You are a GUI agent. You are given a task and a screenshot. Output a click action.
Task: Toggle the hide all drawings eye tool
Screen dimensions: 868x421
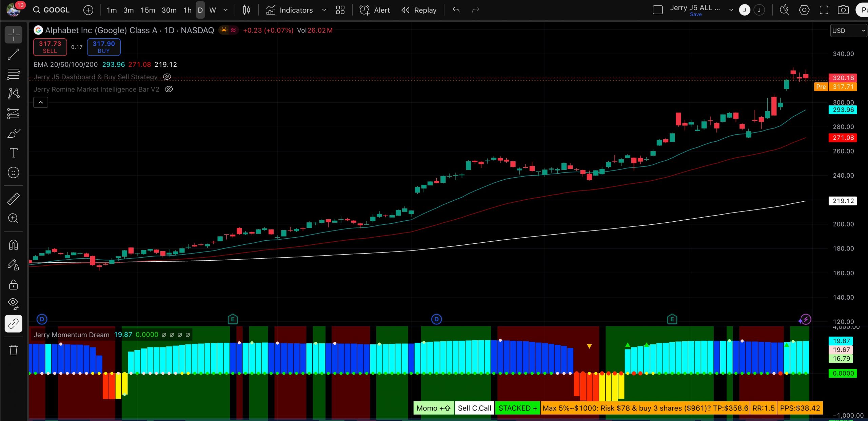13,303
